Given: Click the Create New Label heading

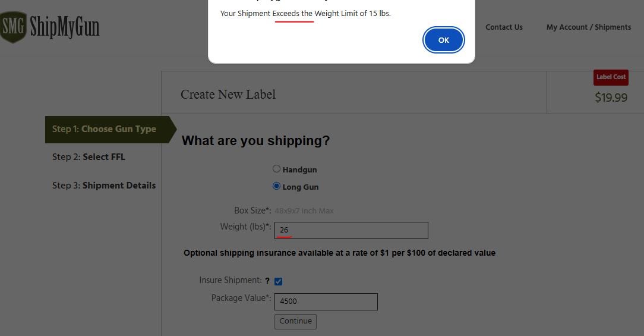Looking at the screenshot, I should click(228, 94).
